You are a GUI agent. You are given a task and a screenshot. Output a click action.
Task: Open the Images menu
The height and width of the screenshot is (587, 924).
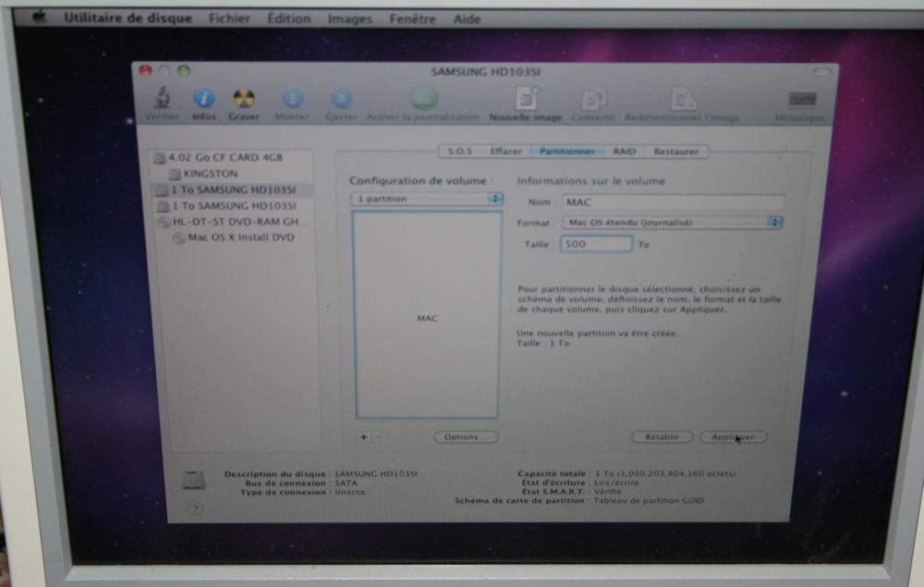[349, 19]
